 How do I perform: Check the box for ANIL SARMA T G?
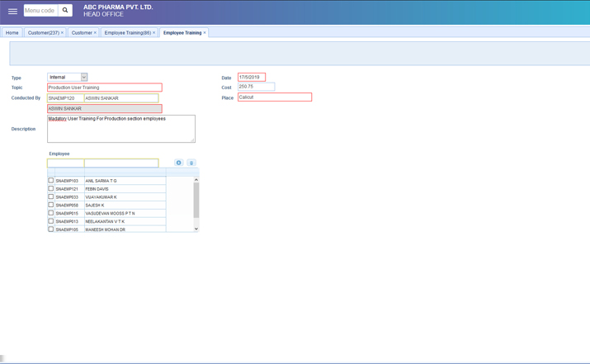pos(51,180)
